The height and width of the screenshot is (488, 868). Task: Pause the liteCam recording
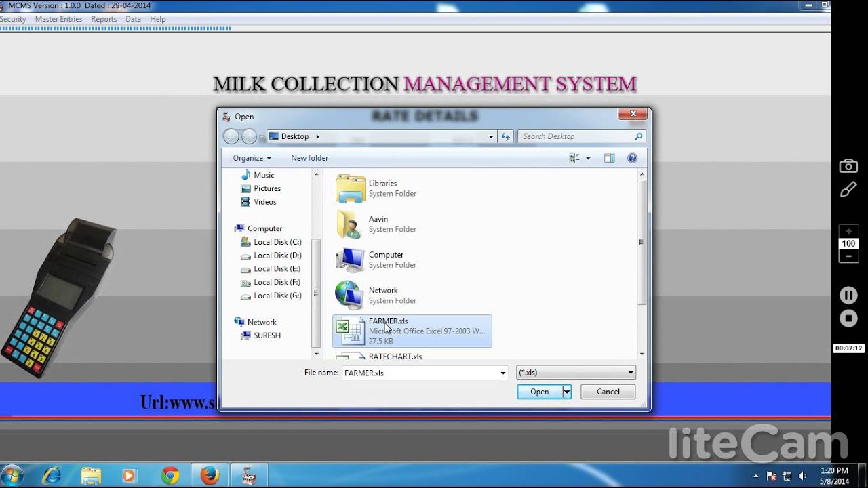click(x=848, y=296)
